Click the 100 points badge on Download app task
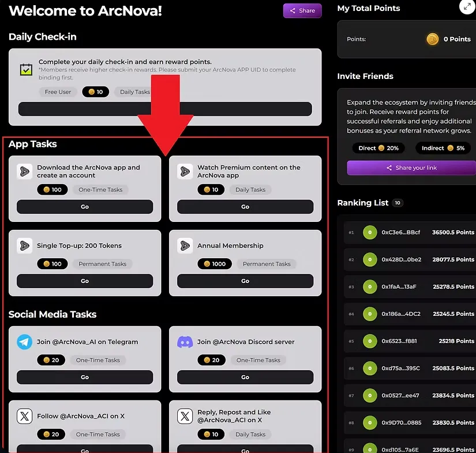Image resolution: width=476 pixels, height=453 pixels. point(52,190)
